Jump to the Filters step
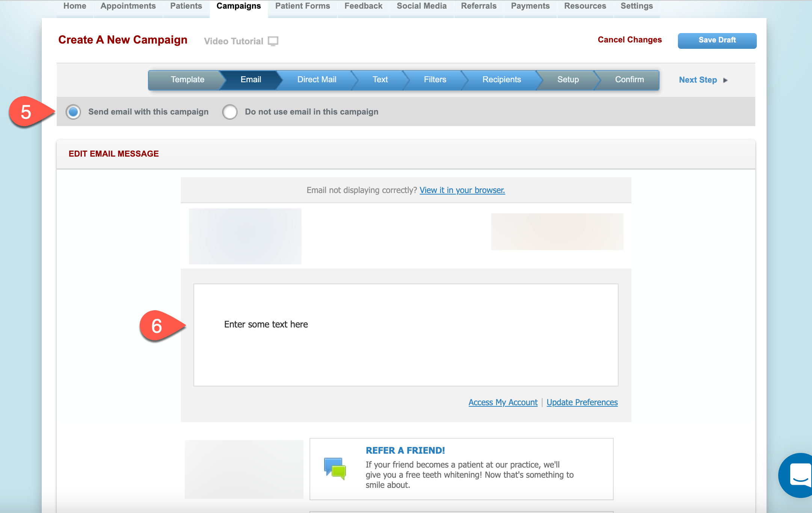Screen dimensions: 812x513 click(435, 80)
